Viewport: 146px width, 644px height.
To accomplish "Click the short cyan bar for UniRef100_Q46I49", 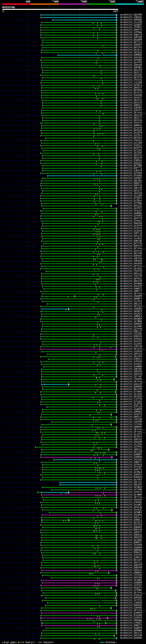I will [x=56, y=384].
